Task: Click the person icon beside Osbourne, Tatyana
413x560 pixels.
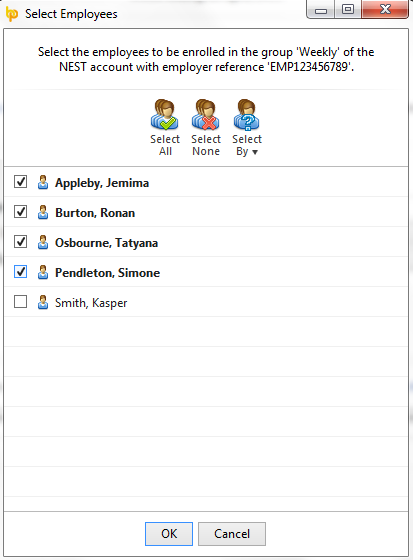Action: pyautogui.click(x=43, y=242)
